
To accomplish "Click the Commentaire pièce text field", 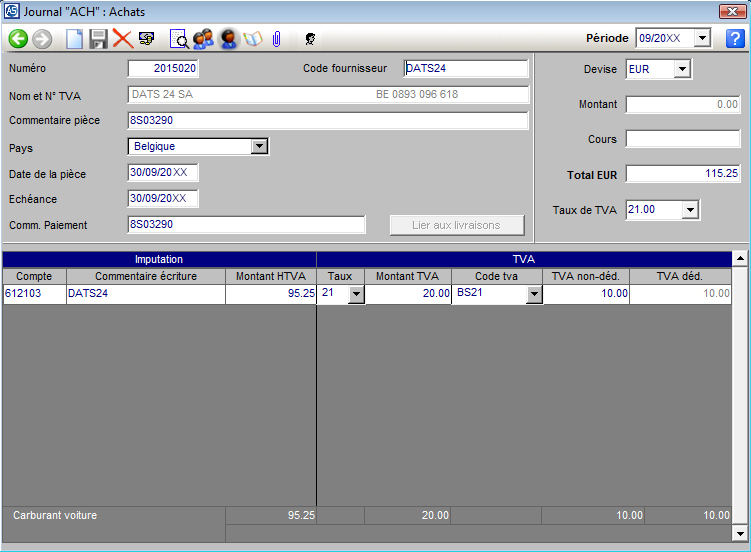I will (327, 121).
